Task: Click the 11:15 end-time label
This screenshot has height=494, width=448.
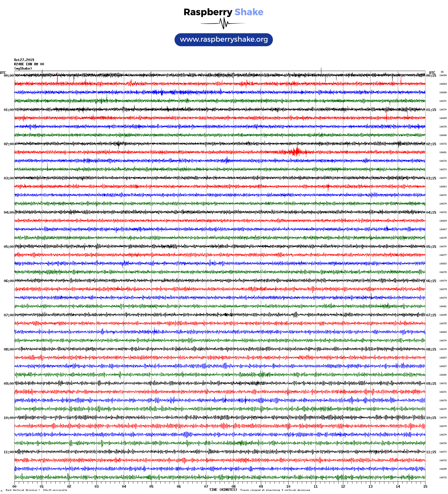Action: (431, 452)
